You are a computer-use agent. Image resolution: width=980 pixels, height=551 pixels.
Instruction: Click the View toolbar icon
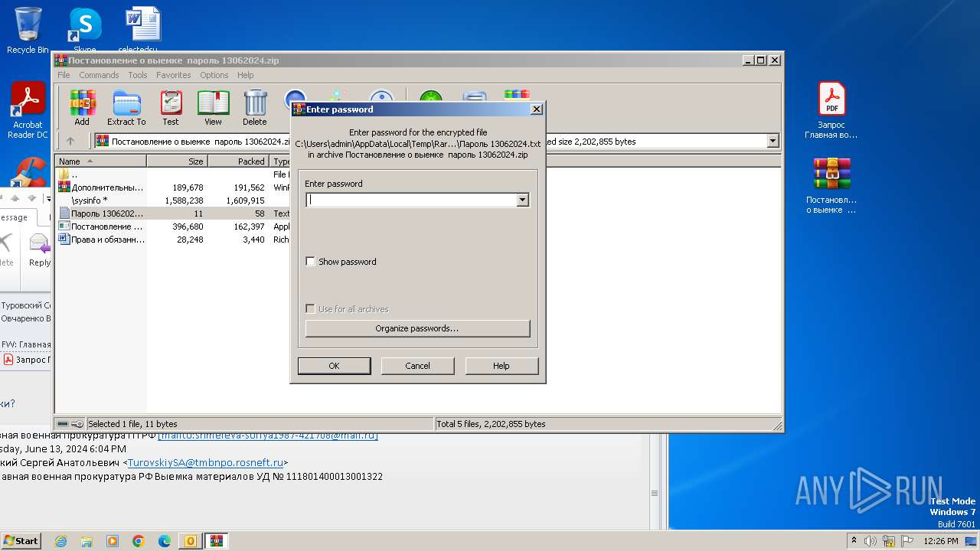click(213, 107)
